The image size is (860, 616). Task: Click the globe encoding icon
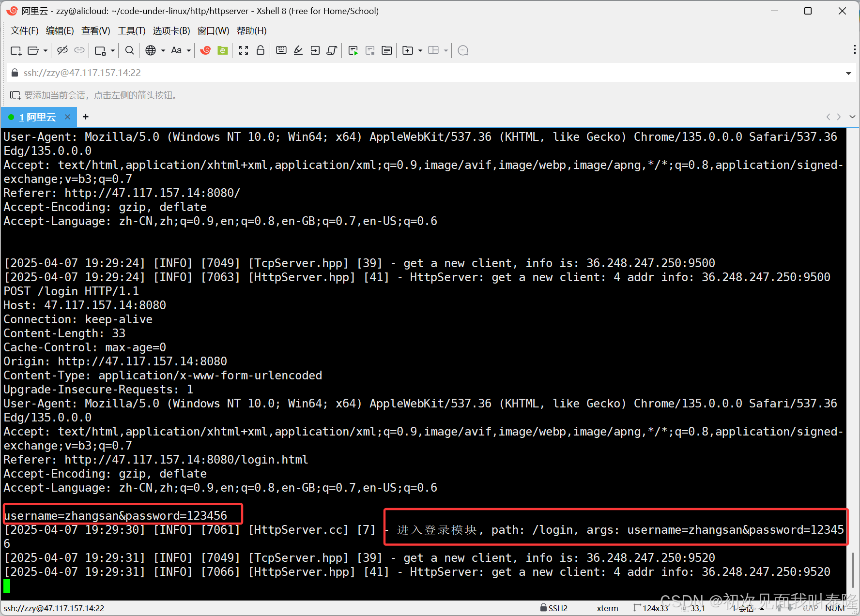coord(151,50)
